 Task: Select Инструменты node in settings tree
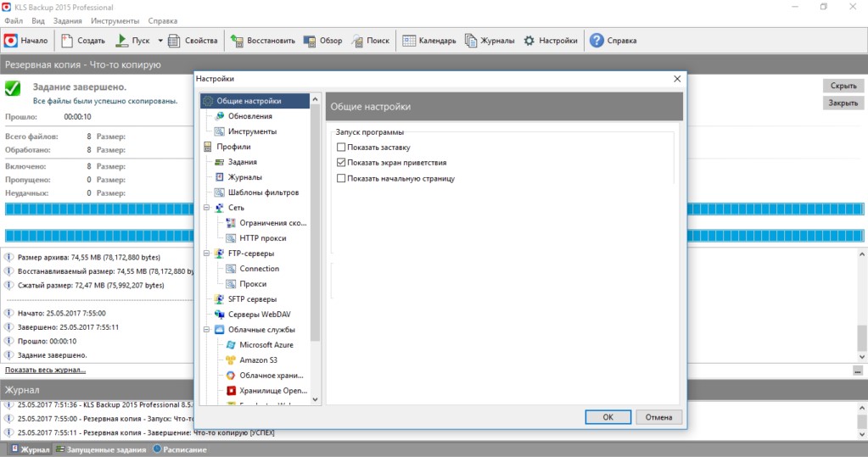point(252,131)
